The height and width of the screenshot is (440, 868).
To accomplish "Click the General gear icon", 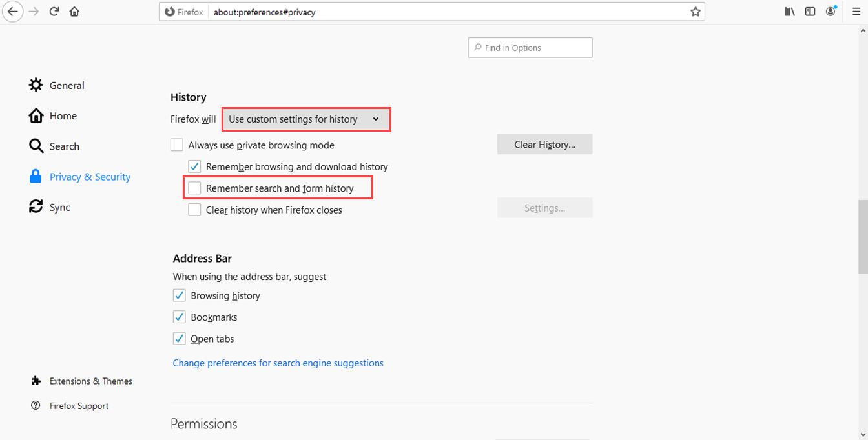I will (x=36, y=85).
